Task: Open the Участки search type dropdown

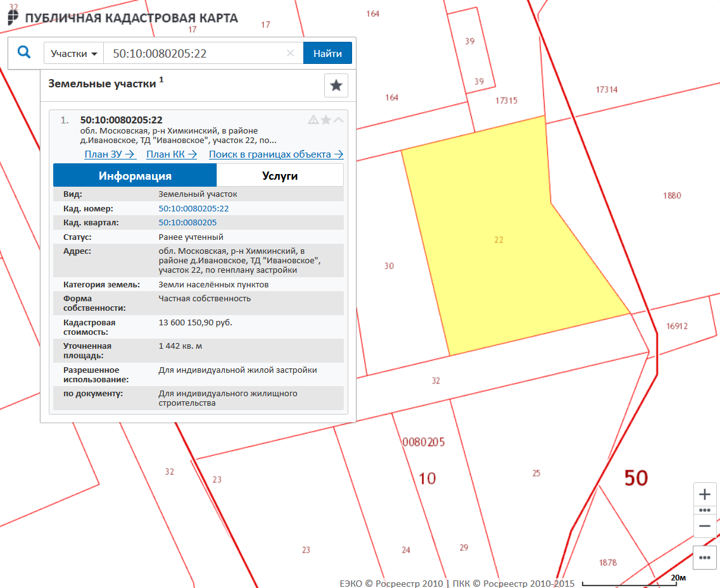Action: [x=73, y=54]
